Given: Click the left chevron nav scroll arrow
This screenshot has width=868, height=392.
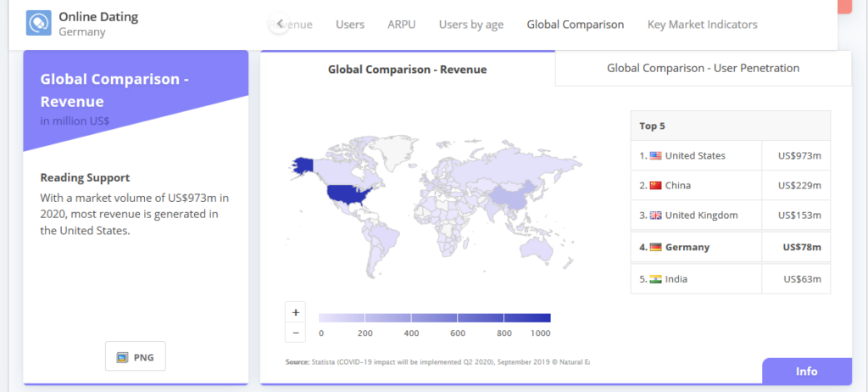Looking at the screenshot, I should (280, 23).
